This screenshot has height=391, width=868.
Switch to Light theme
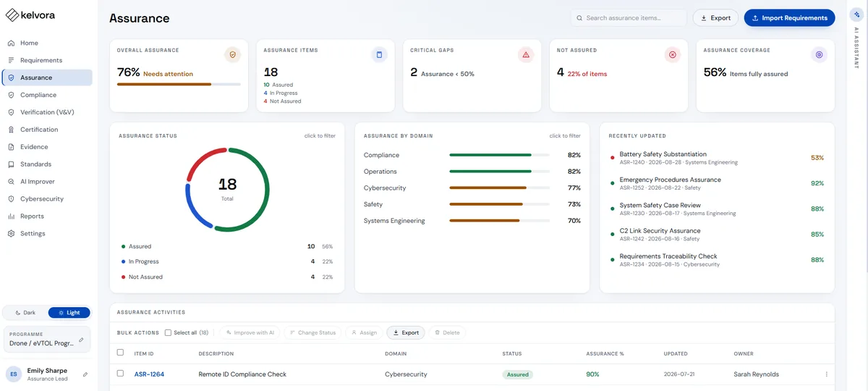(69, 313)
